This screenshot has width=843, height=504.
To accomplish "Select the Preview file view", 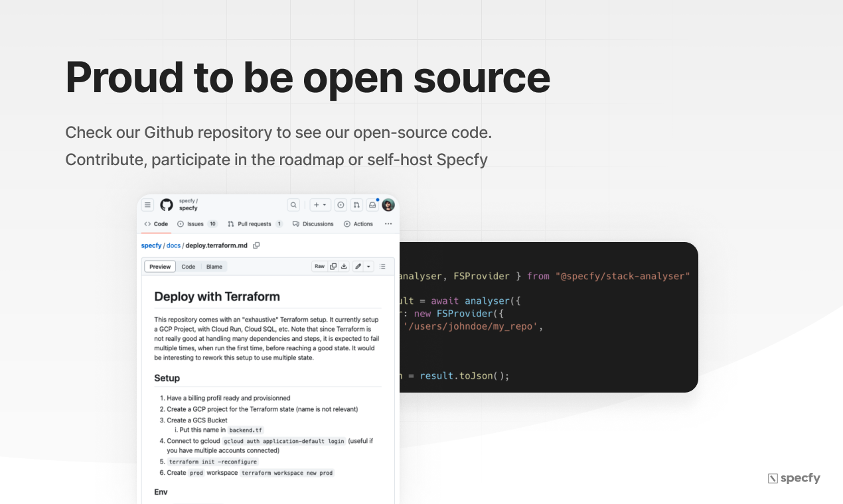I will click(160, 267).
